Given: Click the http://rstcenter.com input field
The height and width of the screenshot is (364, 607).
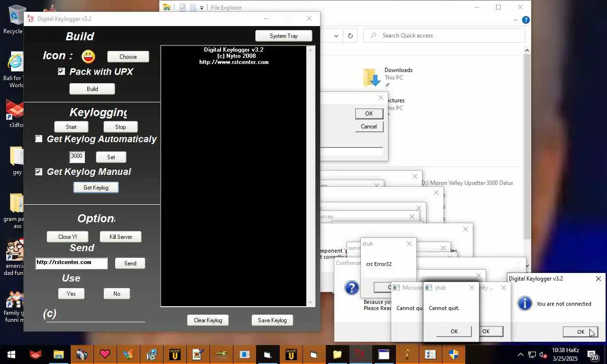Looking at the screenshot, I should click(71, 263).
